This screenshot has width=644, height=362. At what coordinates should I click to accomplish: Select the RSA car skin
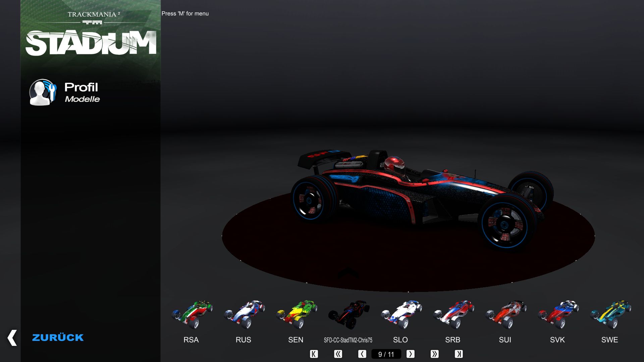pos(191,315)
